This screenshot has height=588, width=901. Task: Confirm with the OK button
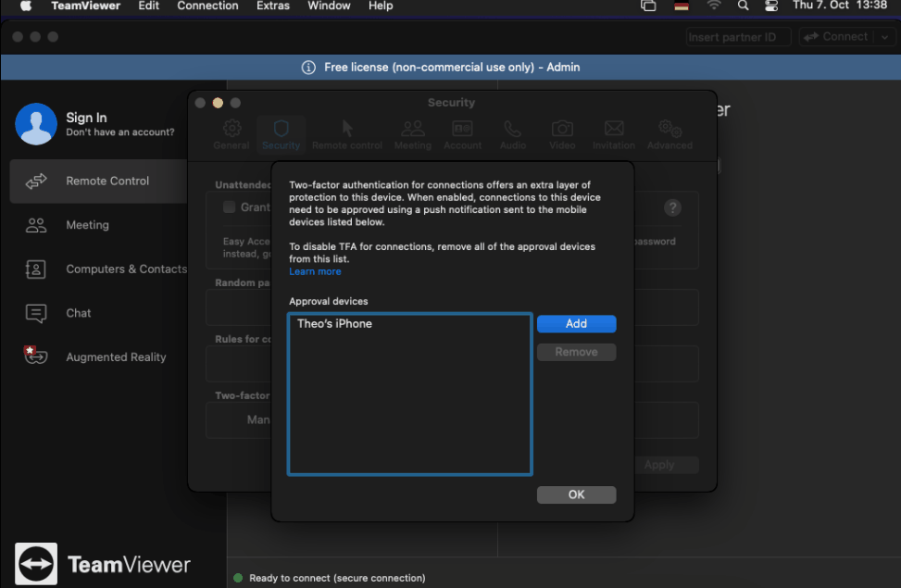(576, 494)
